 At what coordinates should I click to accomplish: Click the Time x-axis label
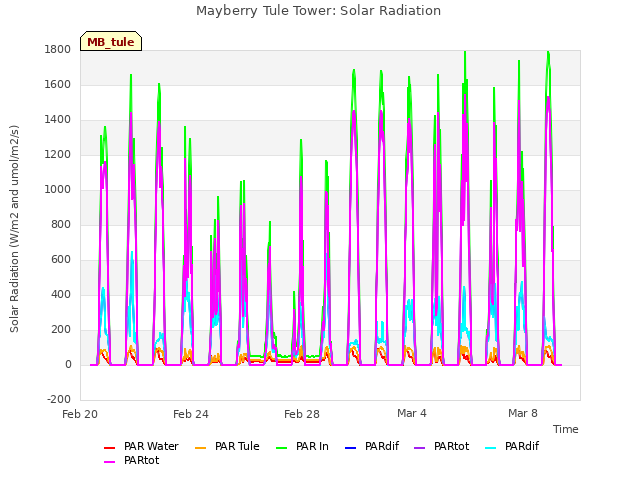566,429
